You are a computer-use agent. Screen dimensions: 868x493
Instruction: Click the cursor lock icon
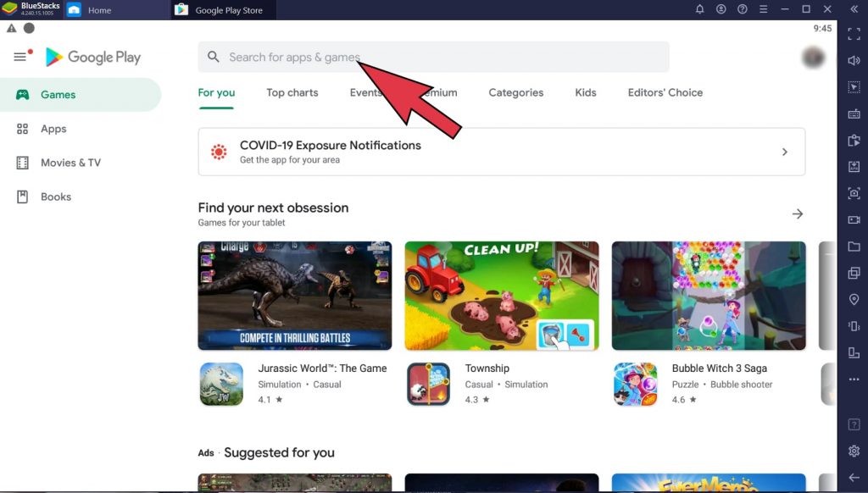(854, 87)
